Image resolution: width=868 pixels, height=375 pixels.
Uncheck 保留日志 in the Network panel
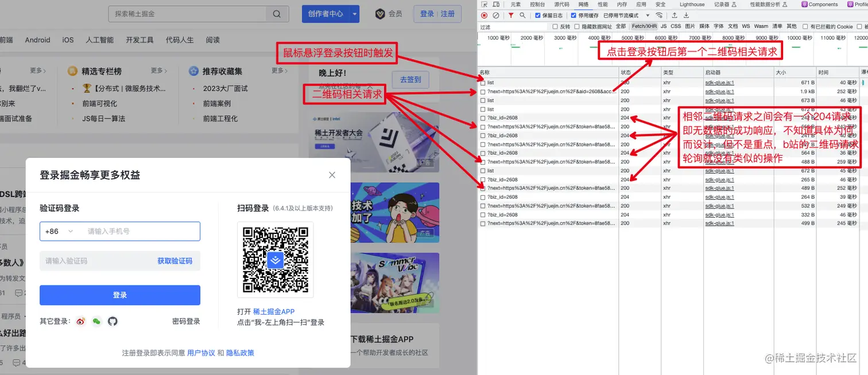coord(538,15)
